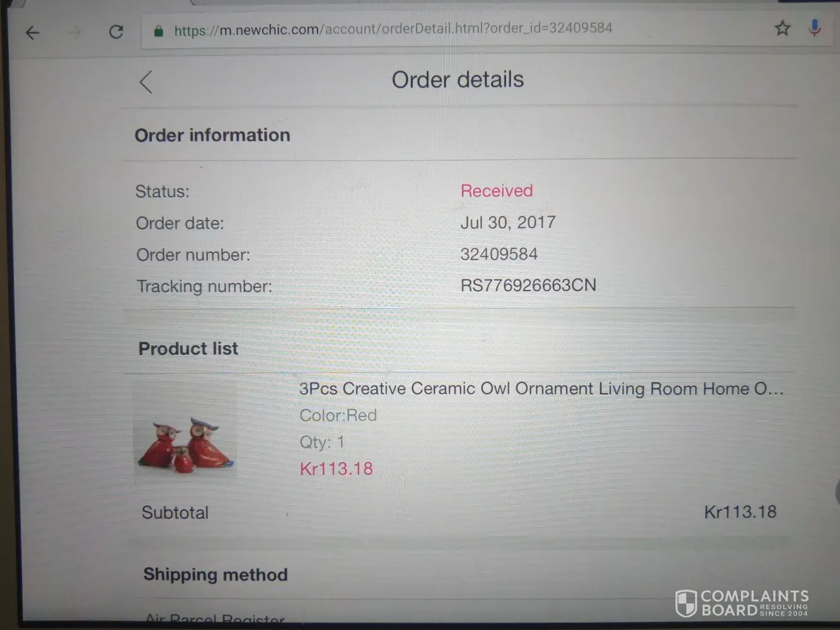
Task: Return via the Order details back chevron
Action: click(x=146, y=82)
